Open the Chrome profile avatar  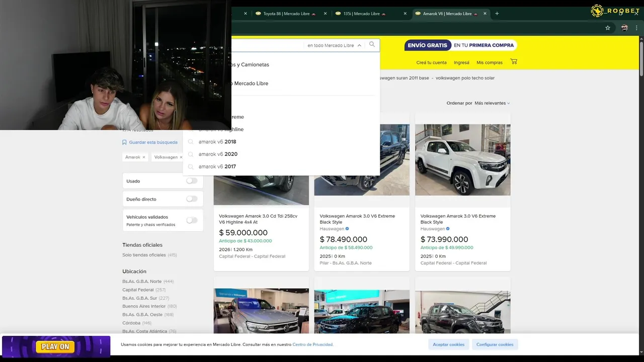624,28
